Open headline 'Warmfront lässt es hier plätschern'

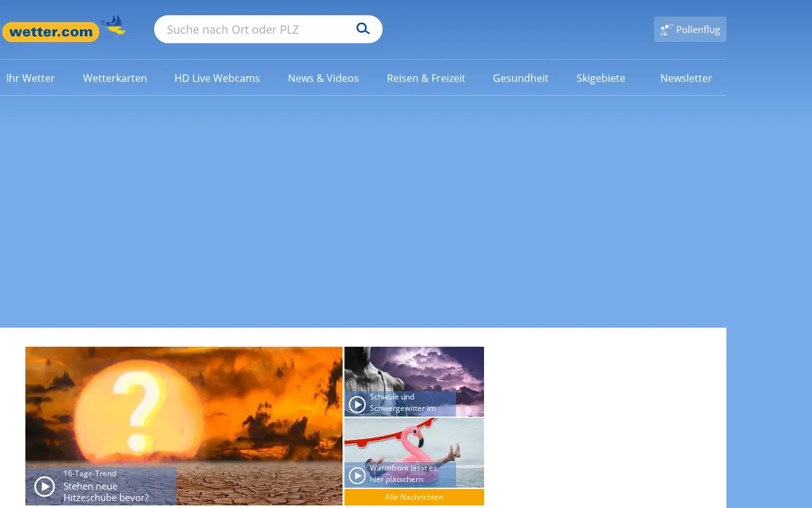click(403, 474)
